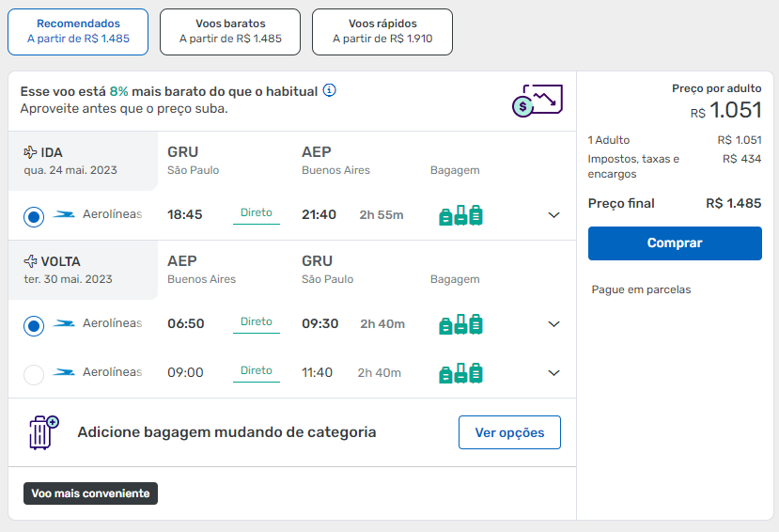Screen dimensions: 779x532
Task: Open the Pague em parcelas link
Action: tap(641, 289)
